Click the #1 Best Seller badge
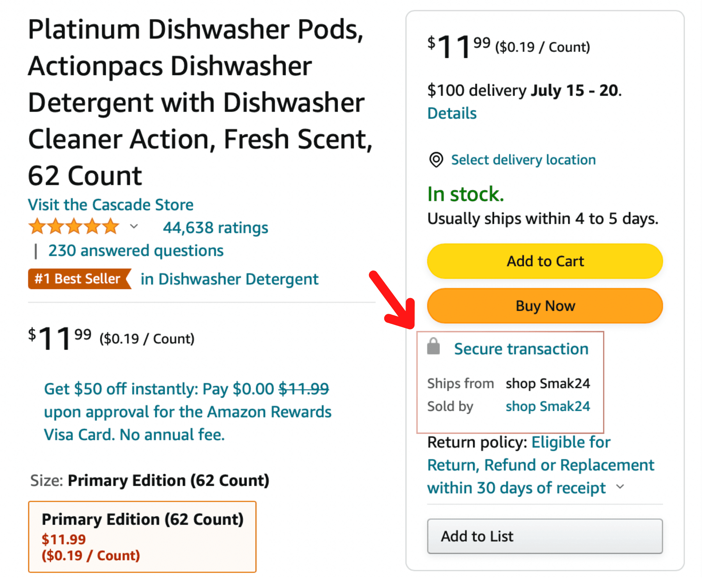This screenshot has width=702, height=588. point(80,279)
